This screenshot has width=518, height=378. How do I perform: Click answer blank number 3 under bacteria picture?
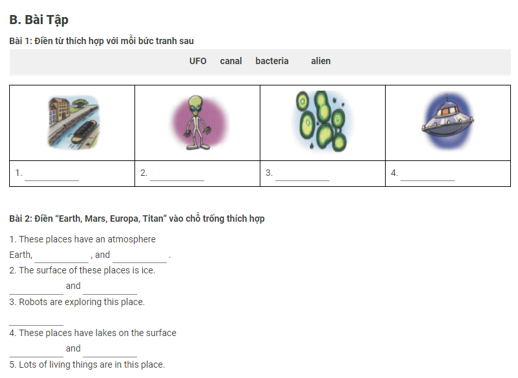point(302,175)
